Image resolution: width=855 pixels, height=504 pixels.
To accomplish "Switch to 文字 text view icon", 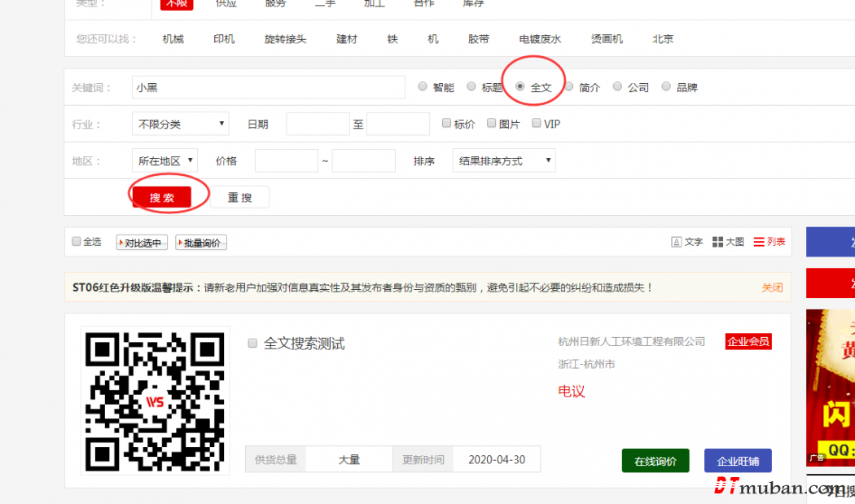I will [x=676, y=242].
